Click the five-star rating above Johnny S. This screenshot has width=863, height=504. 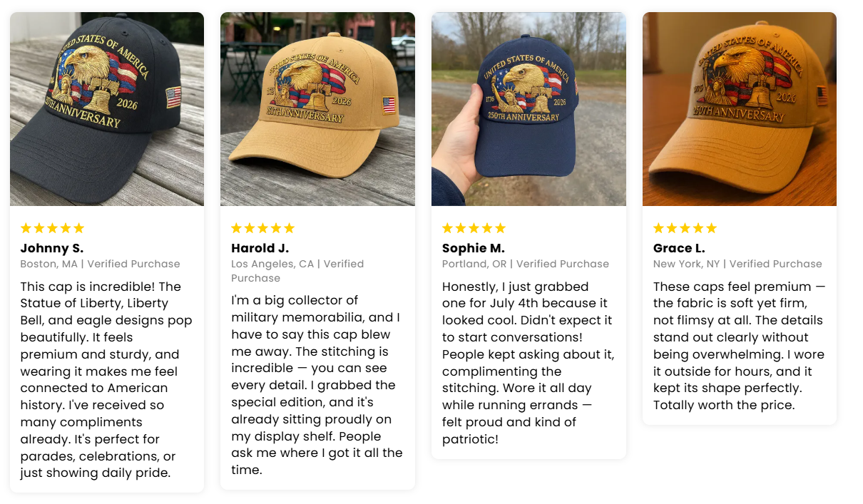tap(53, 228)
